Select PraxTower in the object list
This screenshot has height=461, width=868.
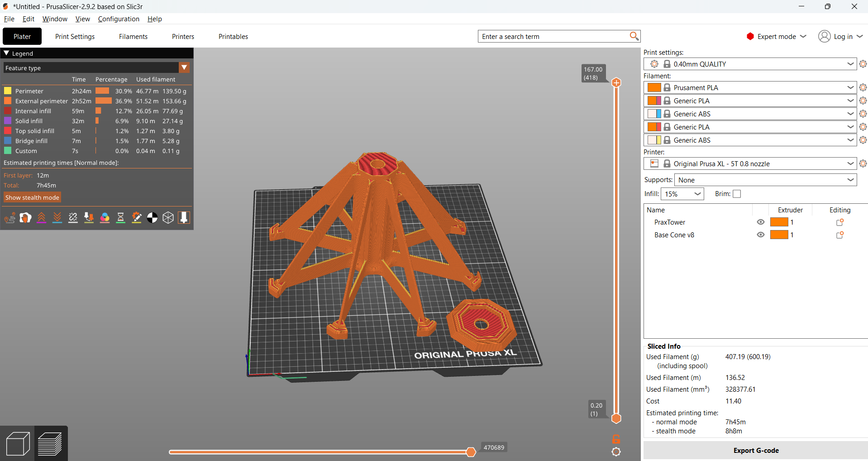669,222
